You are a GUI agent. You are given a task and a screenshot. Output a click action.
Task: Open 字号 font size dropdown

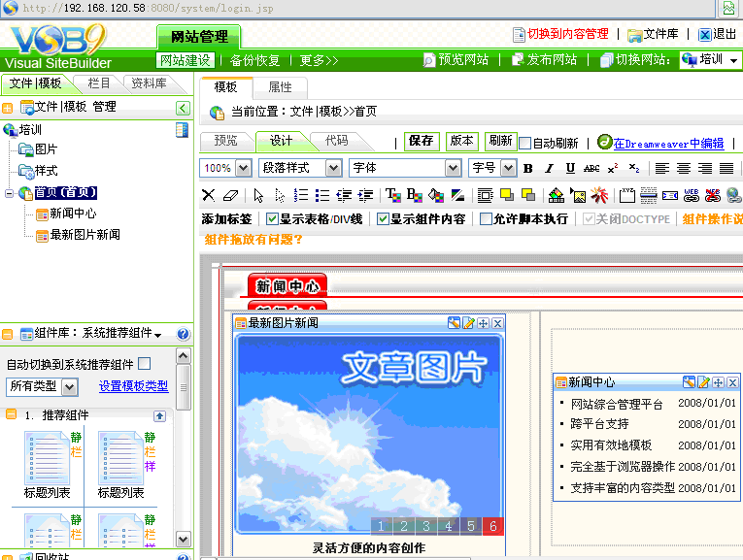(508, 168)
